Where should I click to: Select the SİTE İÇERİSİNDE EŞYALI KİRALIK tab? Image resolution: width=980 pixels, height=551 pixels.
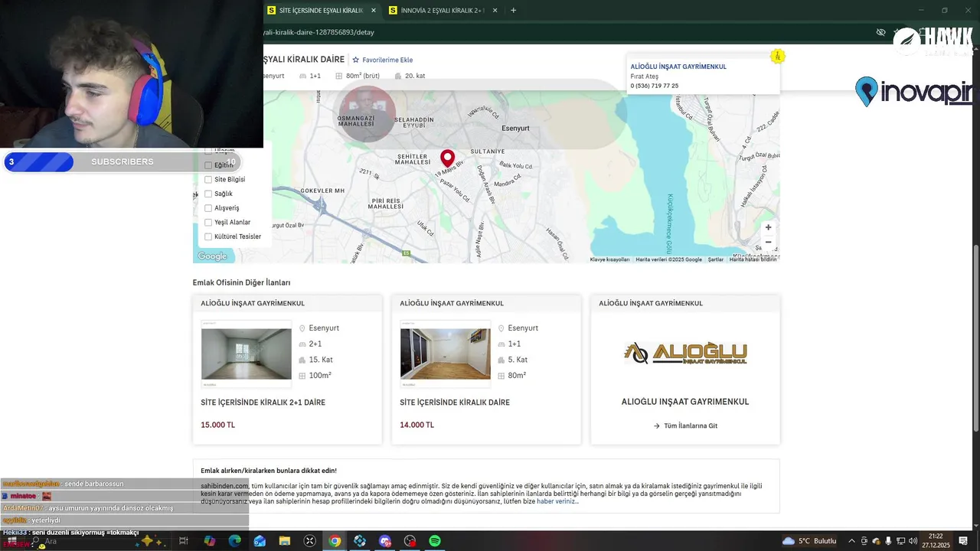pos(321,11)
